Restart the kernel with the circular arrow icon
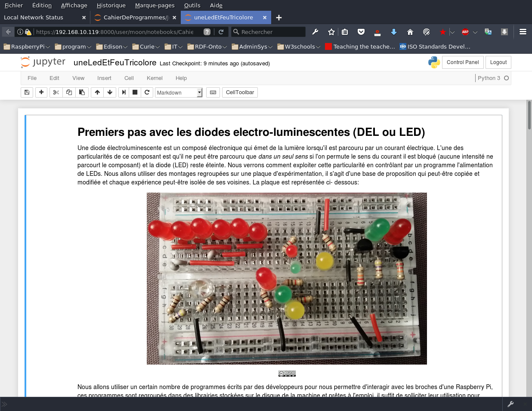Viewport: 532px width, 411px height. [x=147, y=92]
